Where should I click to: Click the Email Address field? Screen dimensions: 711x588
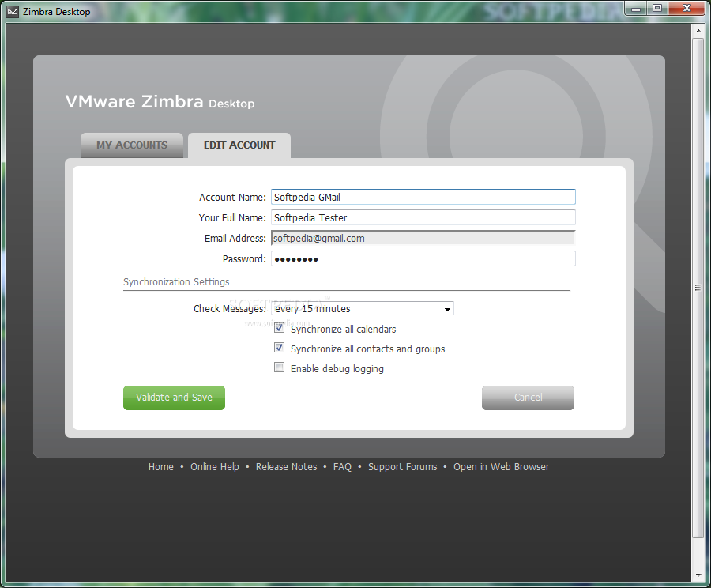pos(423,238)
